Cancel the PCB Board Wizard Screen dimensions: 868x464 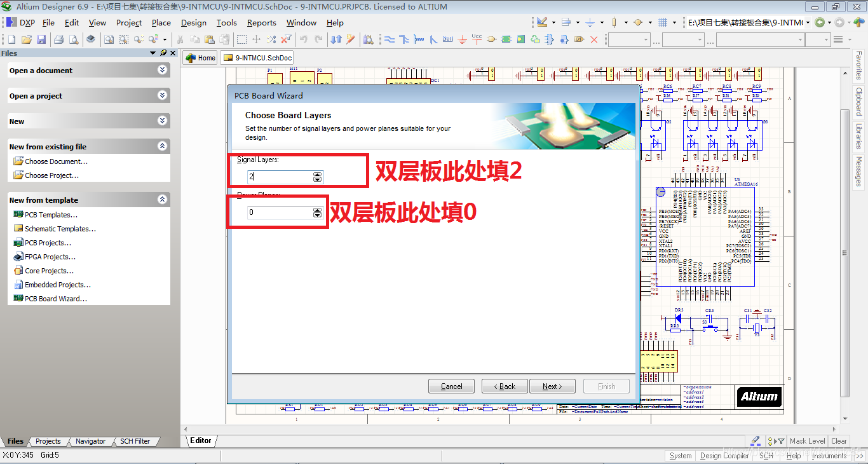[x=451, y=386]
